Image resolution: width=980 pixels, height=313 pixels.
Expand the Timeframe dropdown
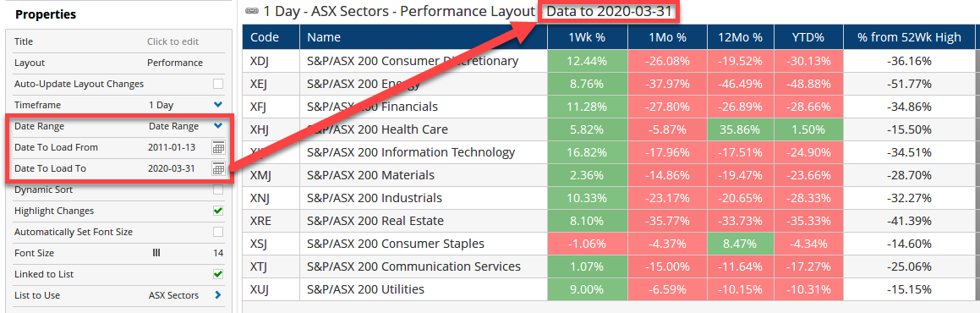click(x=217, y=105)
